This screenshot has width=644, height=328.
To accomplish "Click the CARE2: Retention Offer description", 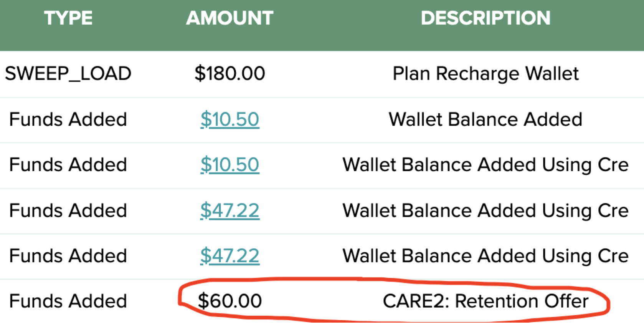I will pos(485,301).
